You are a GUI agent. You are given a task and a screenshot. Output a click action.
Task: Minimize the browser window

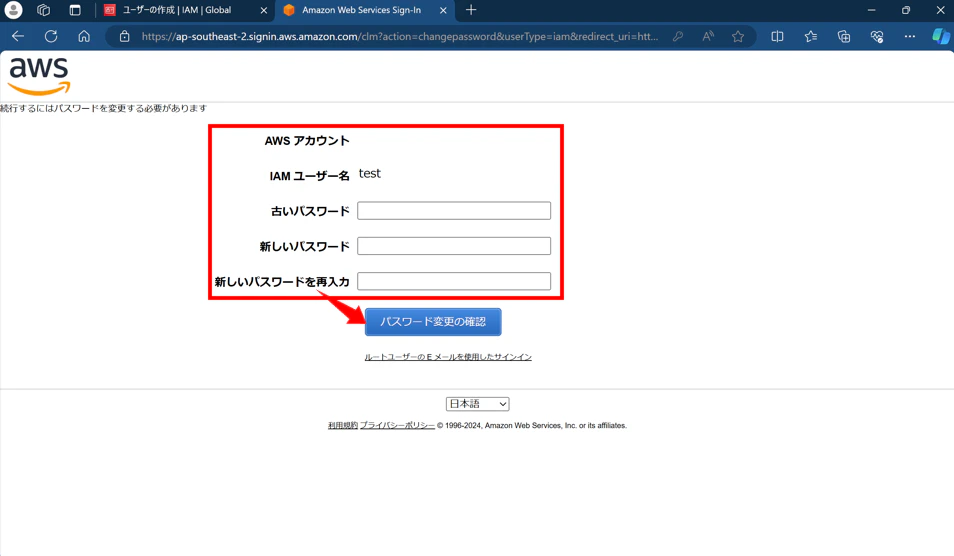(871, 10)
